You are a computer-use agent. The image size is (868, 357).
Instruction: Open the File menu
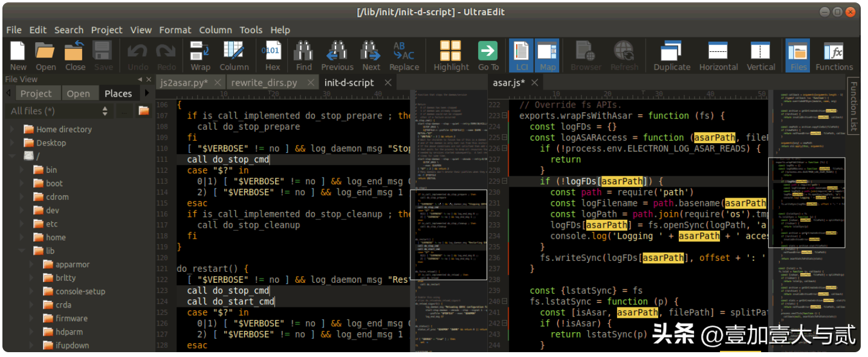tap(14, 30)
